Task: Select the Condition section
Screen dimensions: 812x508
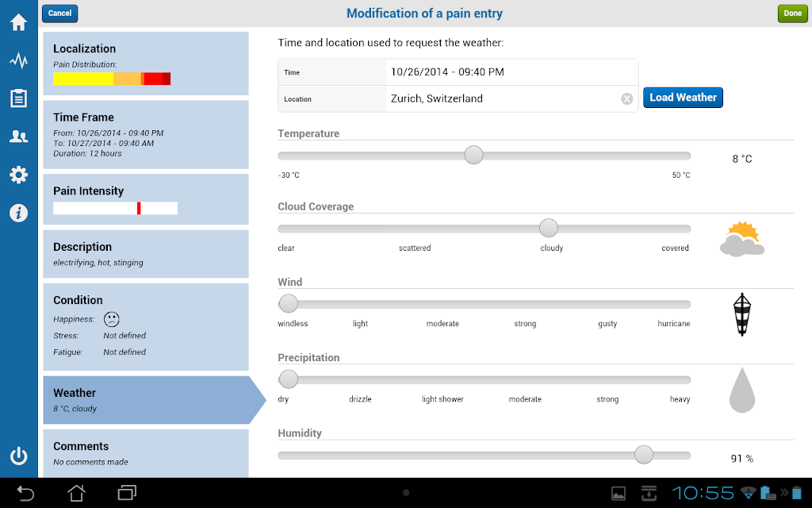Action: [146, 326]
